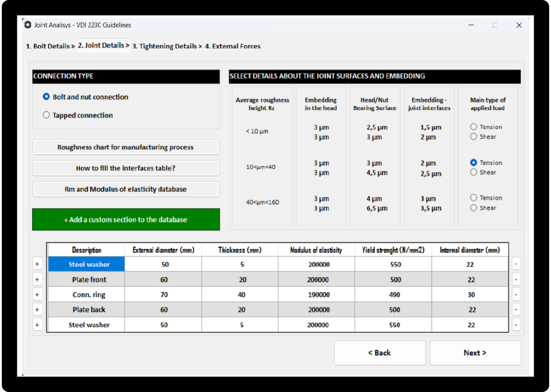Click the green Add a custom section button

[126, 220]
